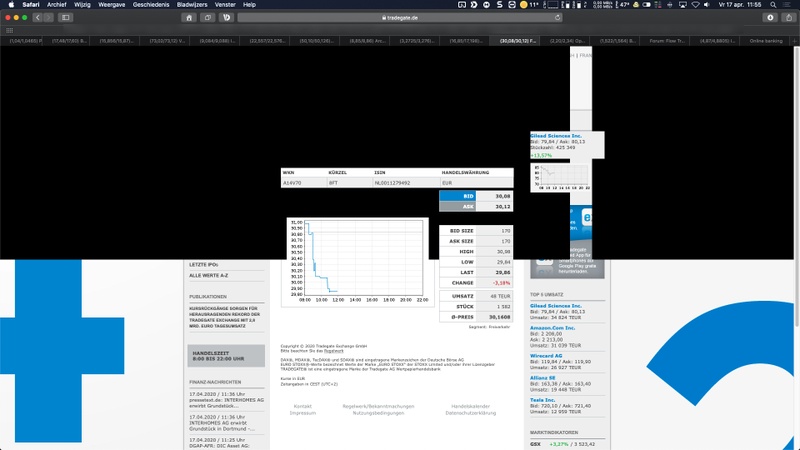Go back in Safari history
Screen dimensions: 800x450
coord(38,17)
